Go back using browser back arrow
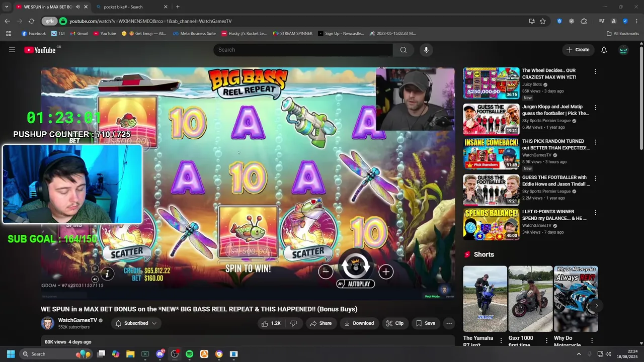This screenshot has width=644, height=362. (x=7, y=21)
